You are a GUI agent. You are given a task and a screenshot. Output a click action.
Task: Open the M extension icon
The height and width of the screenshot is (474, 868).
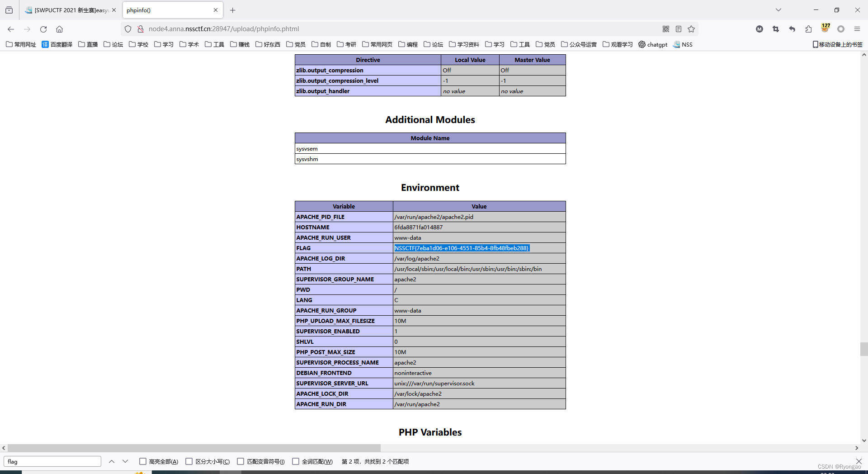click(x=759, y=29)
